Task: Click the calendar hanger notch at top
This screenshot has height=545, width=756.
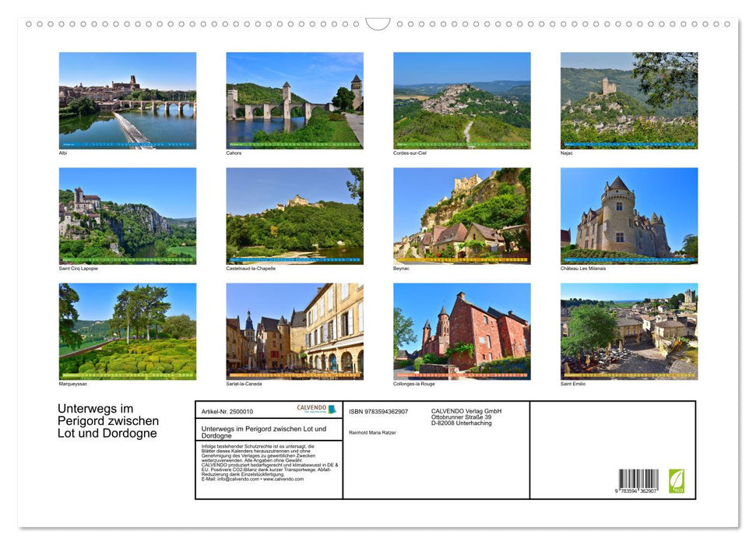Action: [x=378, y=24]
